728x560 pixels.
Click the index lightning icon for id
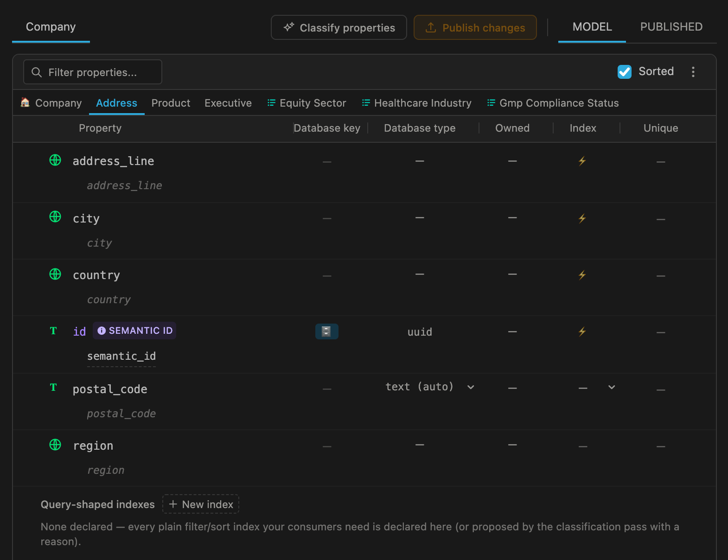click(x=582, y=331)
